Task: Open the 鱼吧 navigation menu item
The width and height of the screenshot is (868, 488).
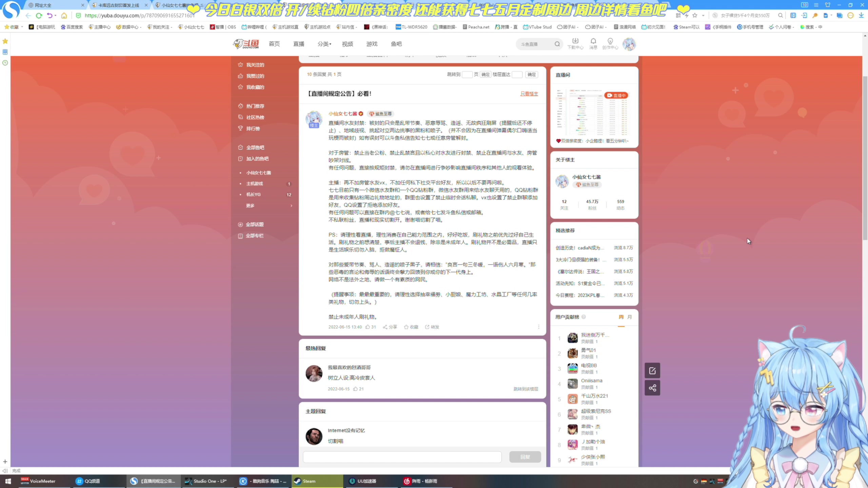Action: 396,44
